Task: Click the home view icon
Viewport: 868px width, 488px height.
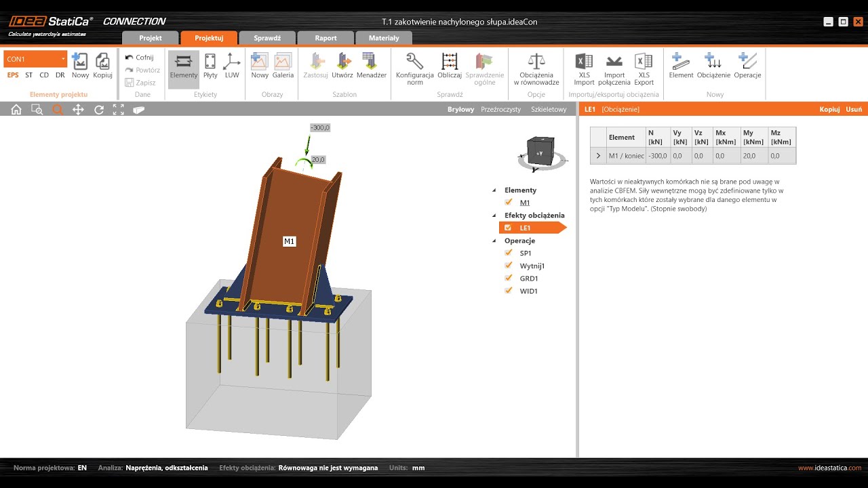Action: (16, 109)
